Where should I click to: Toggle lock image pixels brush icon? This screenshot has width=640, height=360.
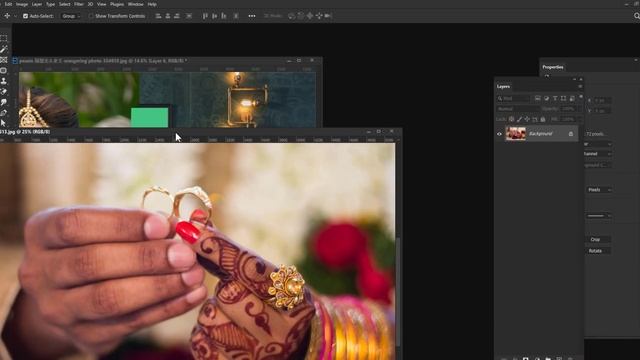[x=519, y=119]
